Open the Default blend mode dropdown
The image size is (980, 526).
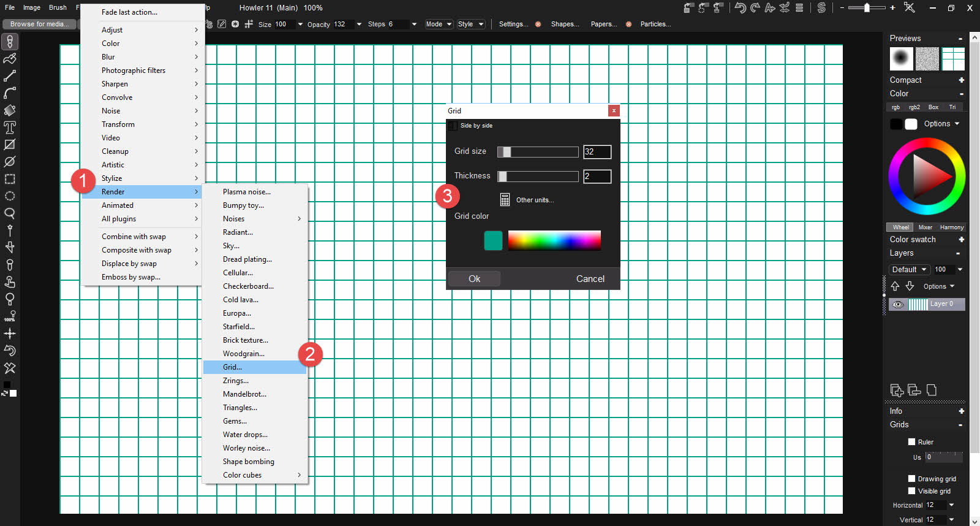pyautogui.click(x=909, y=270)
